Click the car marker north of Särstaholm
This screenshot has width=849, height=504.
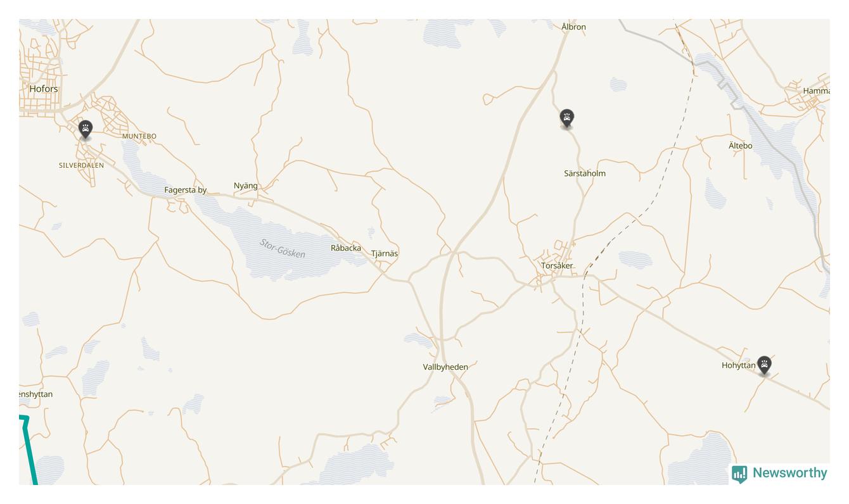pos(566,118)
